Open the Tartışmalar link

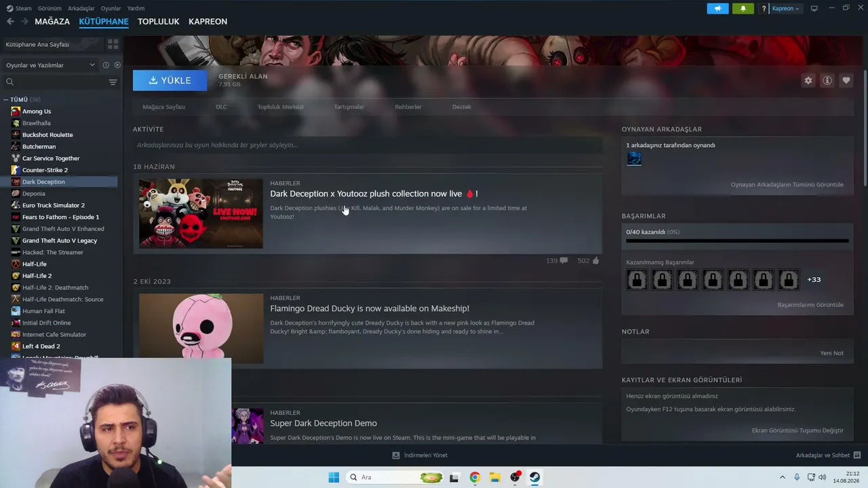[x=349, y=107]
